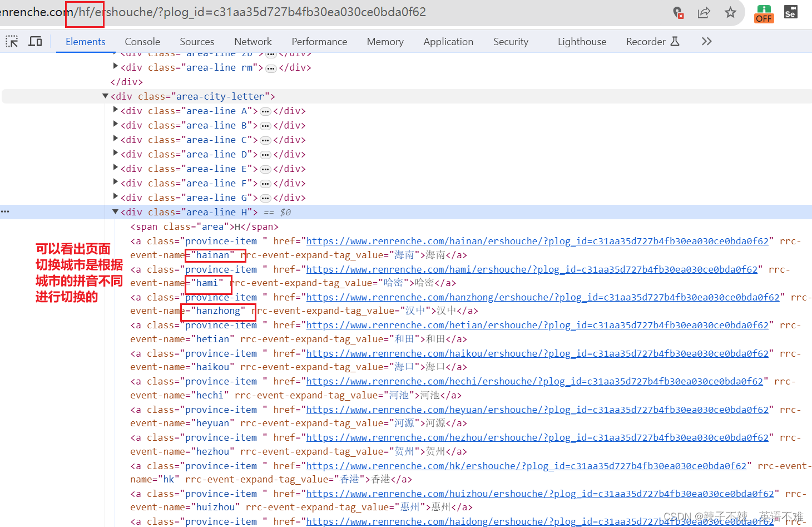Open the Memory tab
Image resolution: width=812 pixels, height=527 pixels.
coord(385,42)
